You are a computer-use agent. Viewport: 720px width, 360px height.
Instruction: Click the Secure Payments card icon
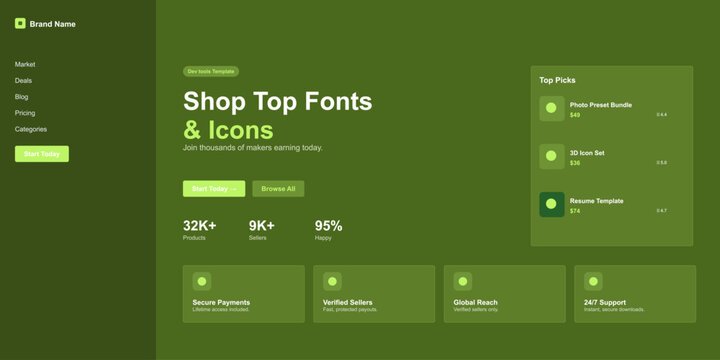[x=202, y=281]
